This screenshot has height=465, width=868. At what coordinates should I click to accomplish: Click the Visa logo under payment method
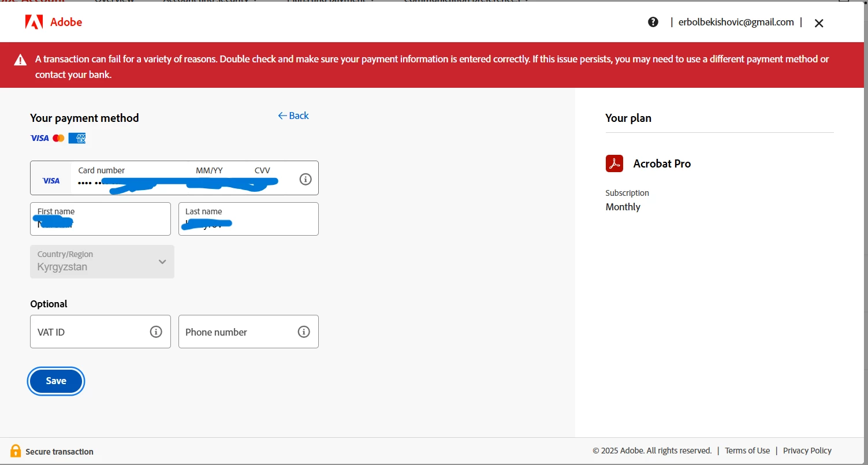pos(40,138)
